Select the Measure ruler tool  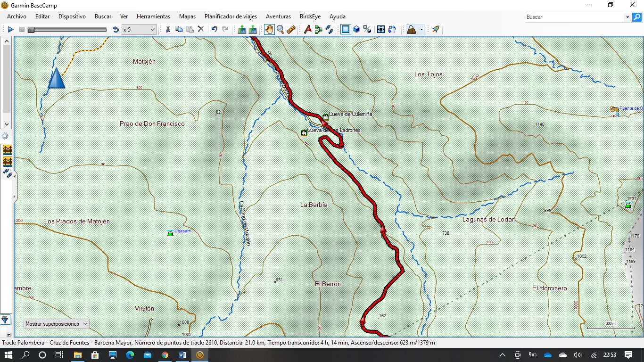click(x=291, y=30)
